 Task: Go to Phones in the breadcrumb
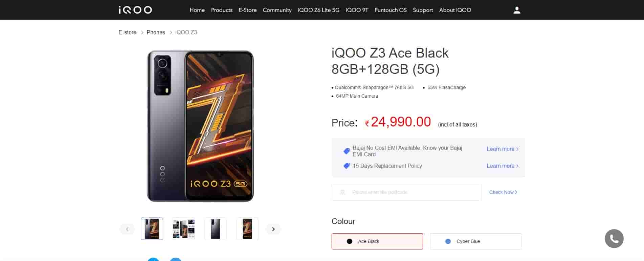tap(156, 32)
